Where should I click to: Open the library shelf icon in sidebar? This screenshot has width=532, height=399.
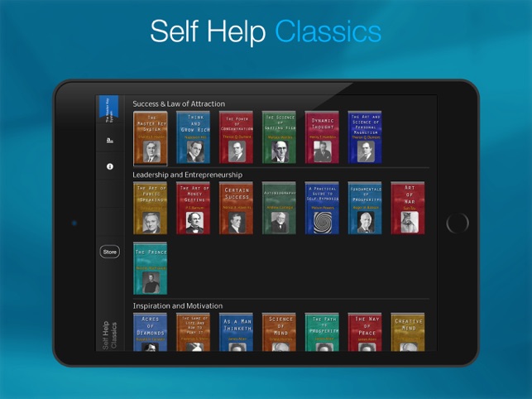tap(109, 140)
